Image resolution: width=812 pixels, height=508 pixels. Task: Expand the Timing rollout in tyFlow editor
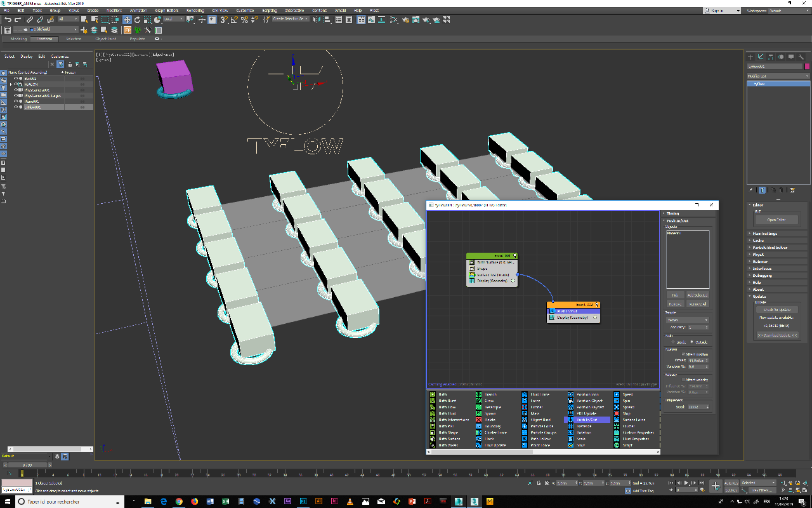689,213
